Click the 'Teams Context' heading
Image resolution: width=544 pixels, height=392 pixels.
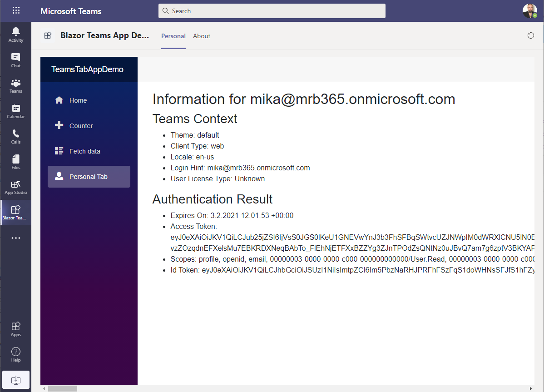point(195,119)
